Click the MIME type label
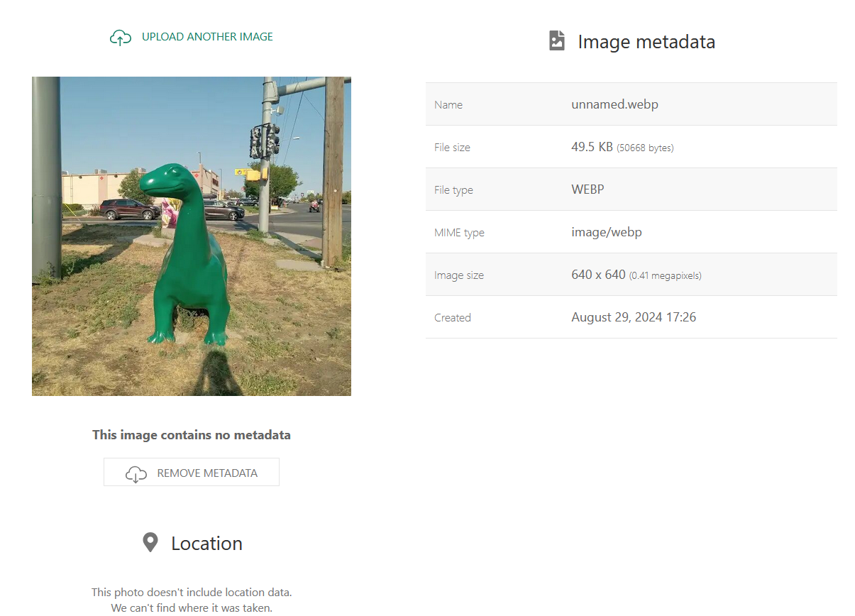 pos(459,233)
